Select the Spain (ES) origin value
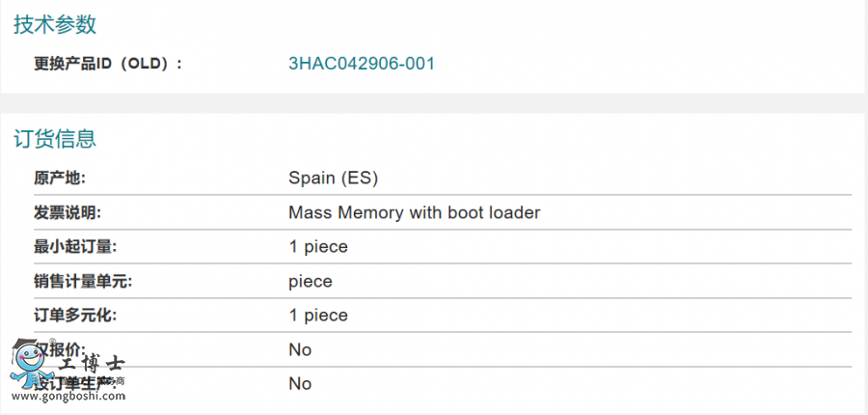The width and height of the screenshot is (868, 415). [x=334, y=179]
